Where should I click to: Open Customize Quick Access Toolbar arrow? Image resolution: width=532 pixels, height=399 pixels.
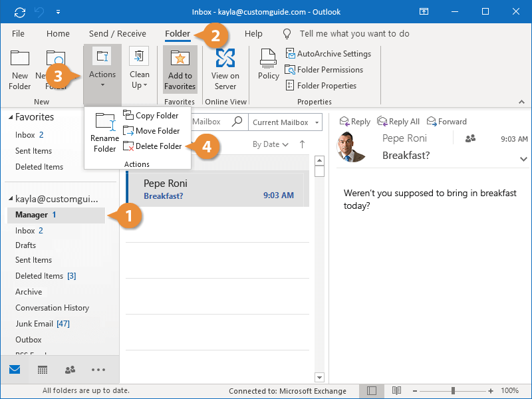point(58,12)
